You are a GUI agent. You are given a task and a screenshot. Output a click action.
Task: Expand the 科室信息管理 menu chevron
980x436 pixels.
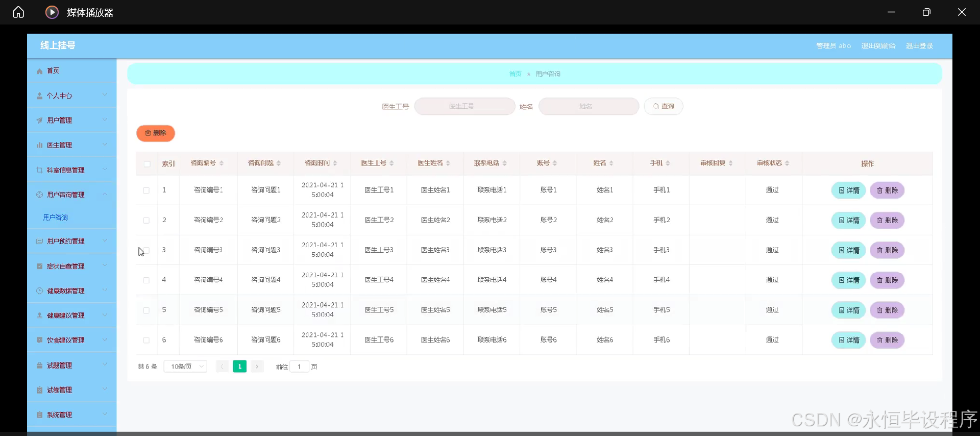click(x=105, y=169)
